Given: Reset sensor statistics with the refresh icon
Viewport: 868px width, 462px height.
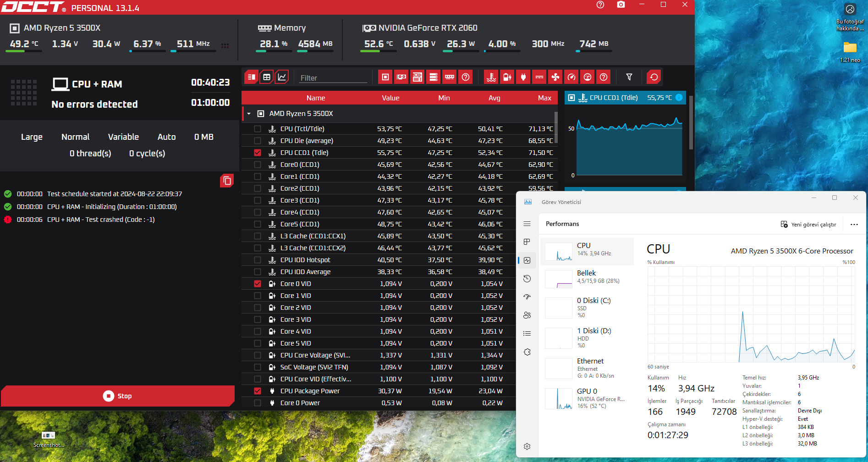Looking at the screenshot, I should tap(654, 77).
